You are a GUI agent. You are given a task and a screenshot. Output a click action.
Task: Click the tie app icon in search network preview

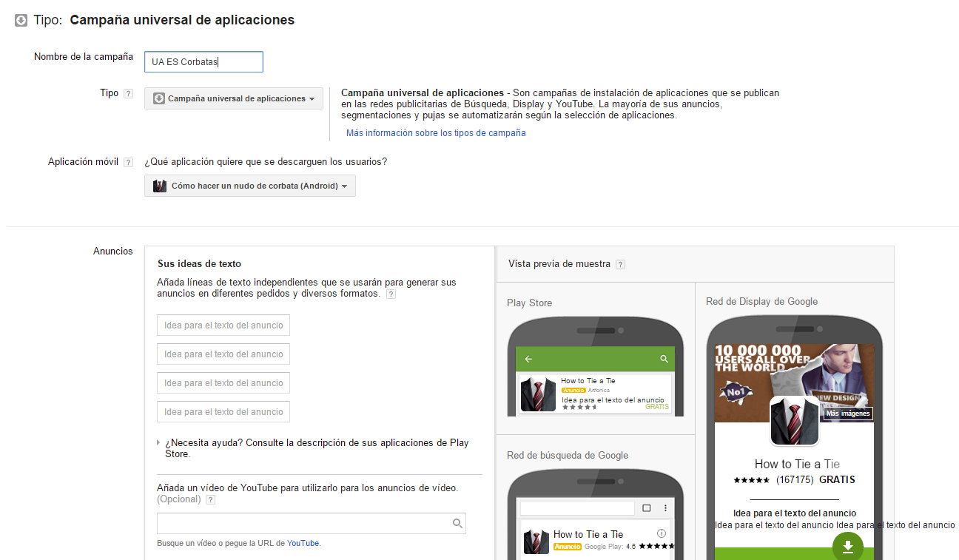tap(536, 541)
